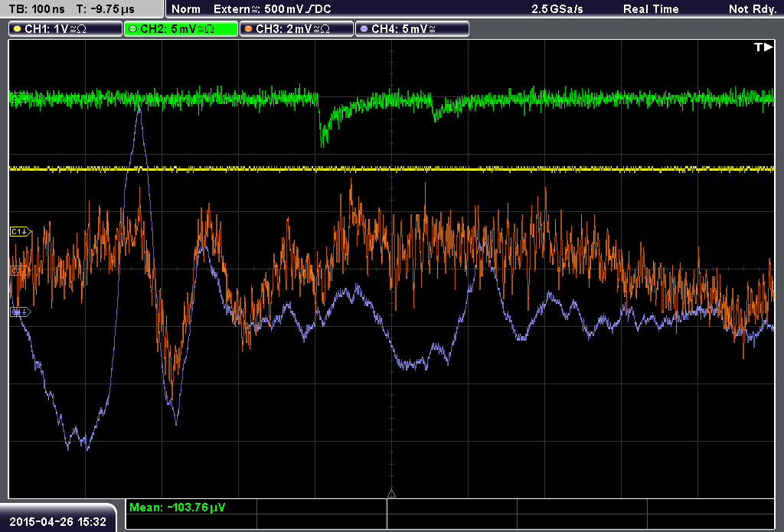Click the time reference triangle at grid bottom

(391, 494)
